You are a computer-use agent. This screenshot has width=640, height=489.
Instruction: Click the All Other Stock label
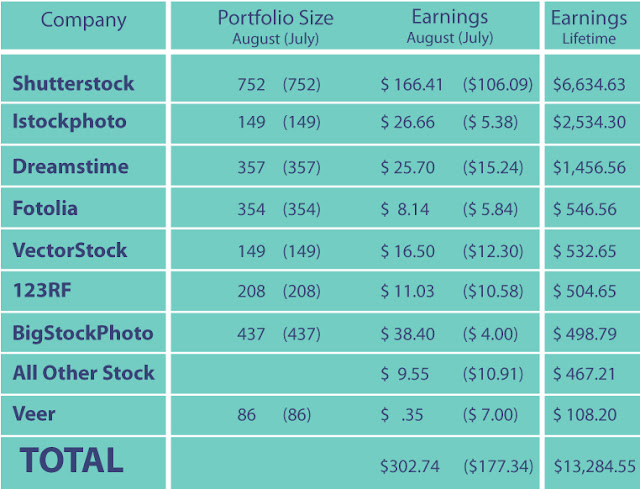(84, 373)
